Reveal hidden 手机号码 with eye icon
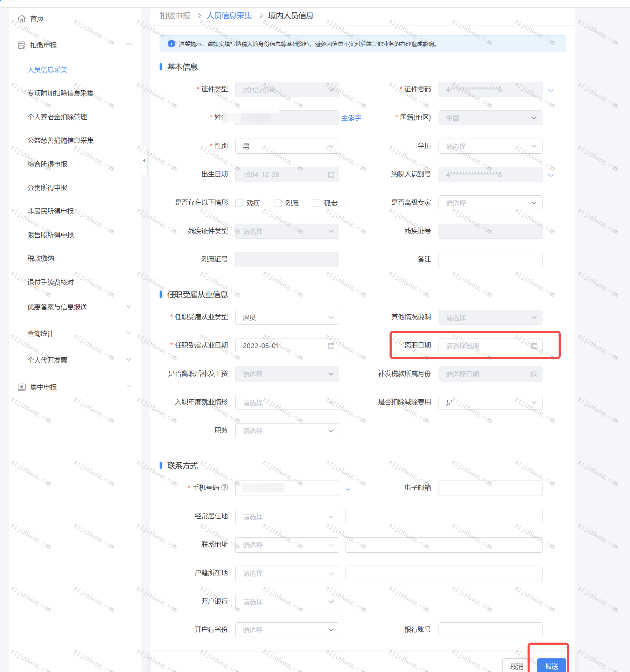 (348, 489)
